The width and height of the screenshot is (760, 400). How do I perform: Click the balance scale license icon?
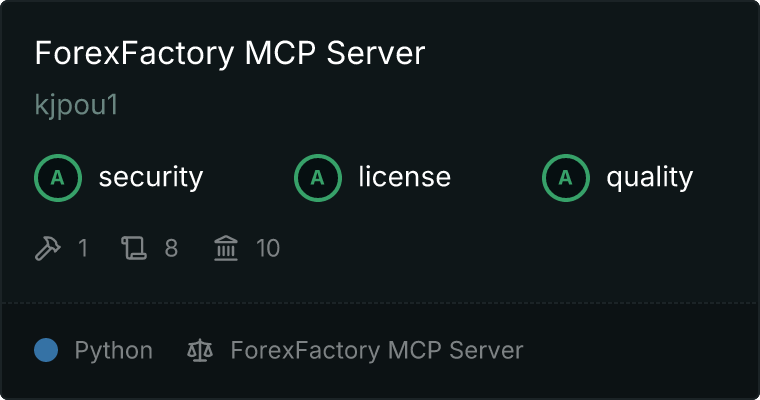tap(200, 350)
